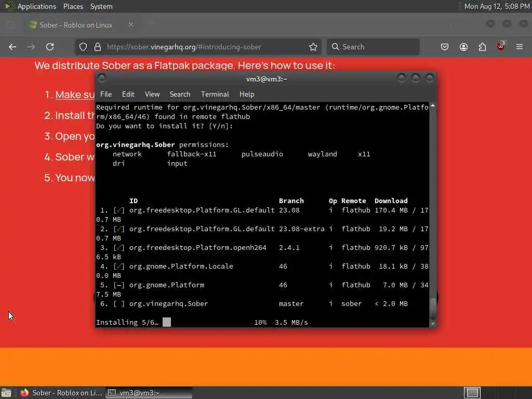Screen dimensions: 532x399
Task: Click the magnifier icon in the search box
Action: [x=335, y=47]
